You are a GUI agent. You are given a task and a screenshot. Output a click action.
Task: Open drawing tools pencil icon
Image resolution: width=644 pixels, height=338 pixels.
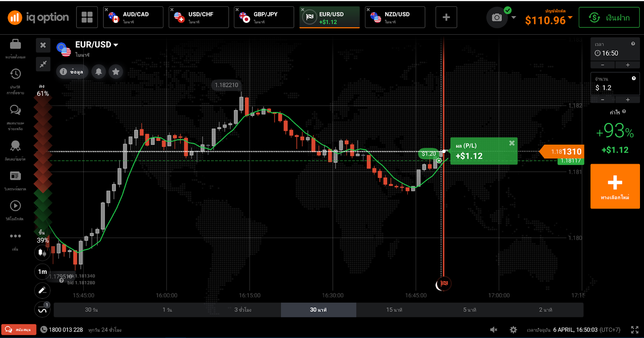(x=42, y=290)
